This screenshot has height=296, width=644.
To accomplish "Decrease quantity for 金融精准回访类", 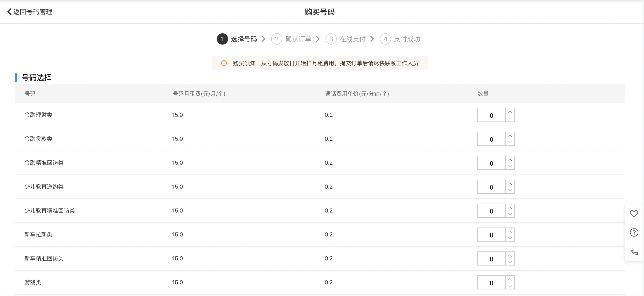I will (x=510, y=166).
